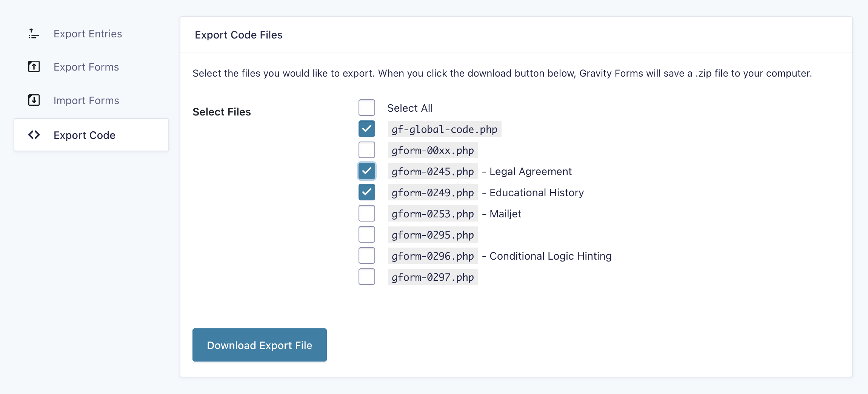
Task: Tick the gform-0295.php checkbox
Action: (366, 234)
